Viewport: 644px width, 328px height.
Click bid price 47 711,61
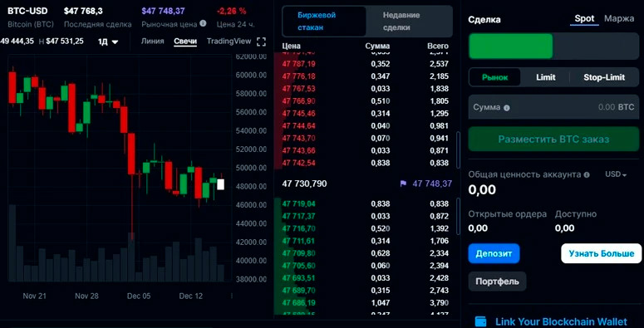[x=298, y=241]
